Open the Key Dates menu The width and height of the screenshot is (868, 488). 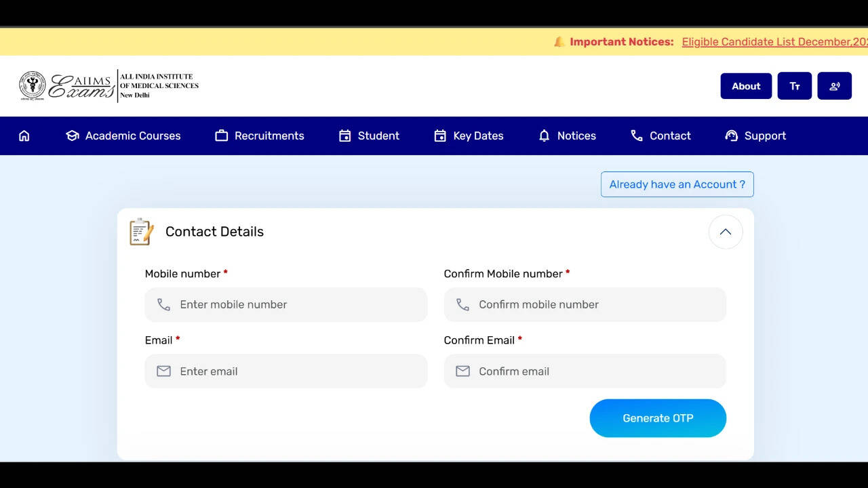[x=469, y=136]
